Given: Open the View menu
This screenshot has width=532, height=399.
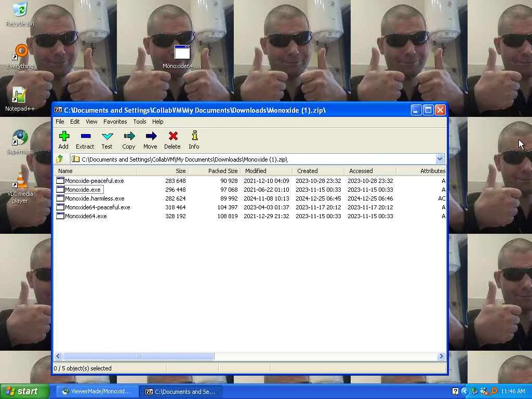Looking at the screenshot, I should point(91,122).
